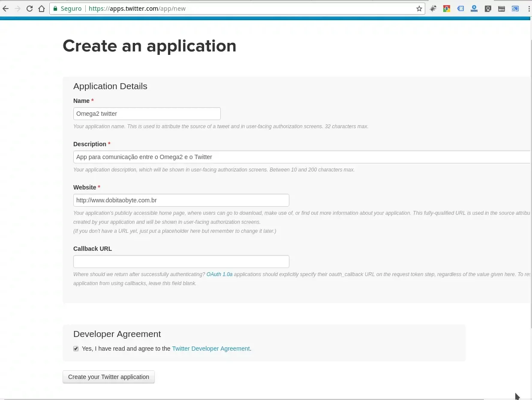Reload the current page

tap(30, 9)
